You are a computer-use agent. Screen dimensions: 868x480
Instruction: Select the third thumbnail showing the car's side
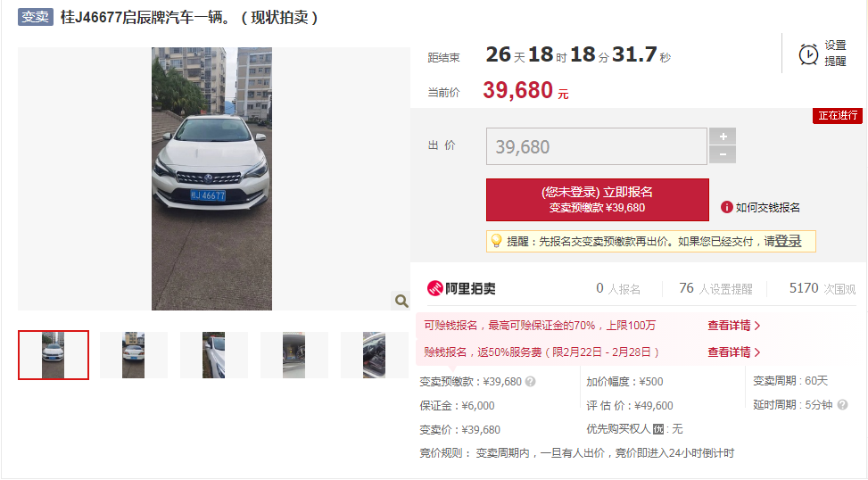click(x=214, y=355)
